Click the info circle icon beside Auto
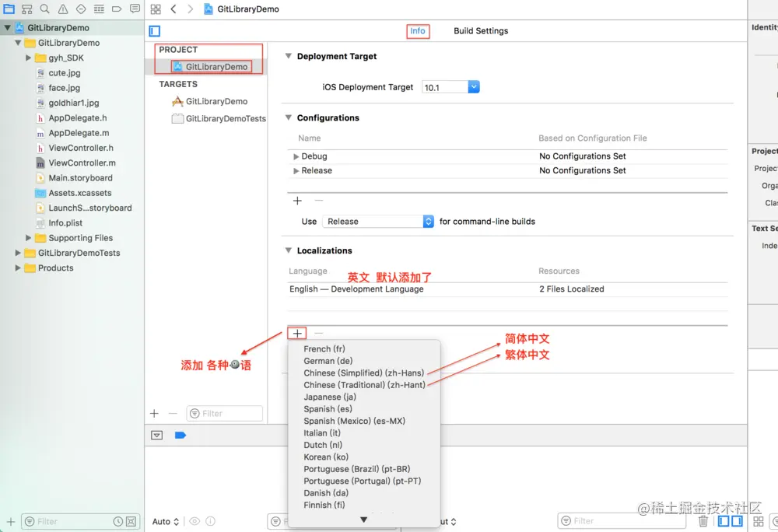 tap(210, 522)
